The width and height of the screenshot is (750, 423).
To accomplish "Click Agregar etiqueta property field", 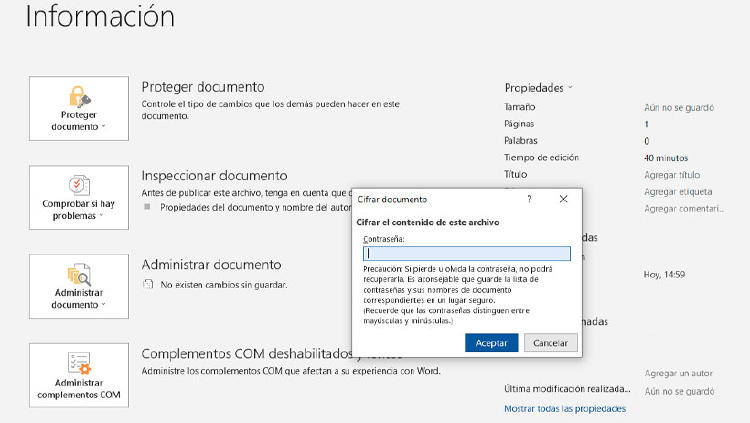I will [x=678, y=191].
